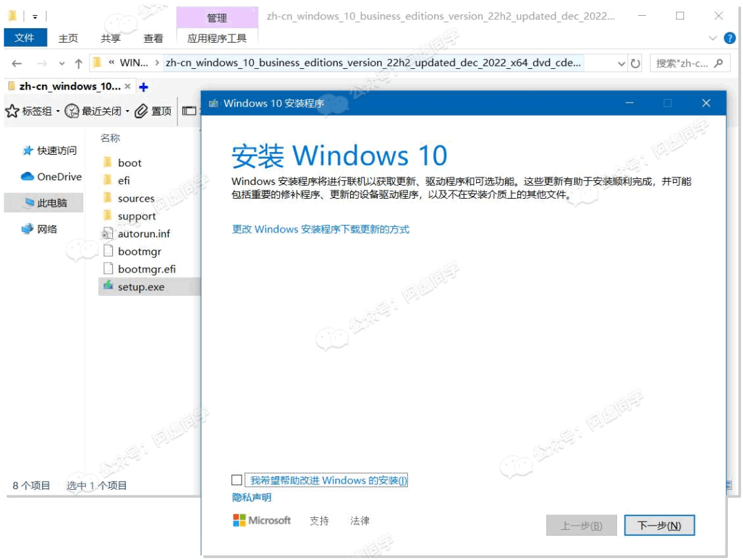Click the search magnifier icon in Explorer
Viewport: 743px width, 560px height.
718,63
